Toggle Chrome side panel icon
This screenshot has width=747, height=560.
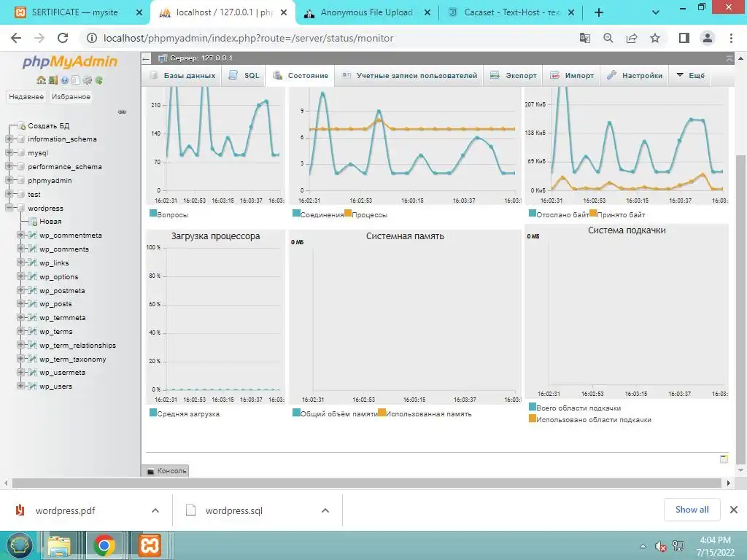[x=684, y=38]
